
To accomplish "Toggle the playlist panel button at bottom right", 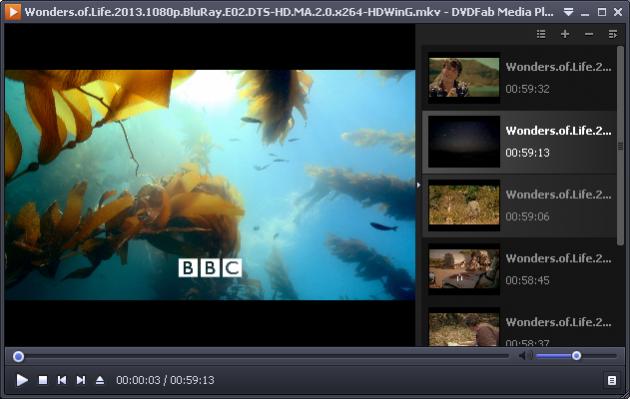I will coord(612,380).
